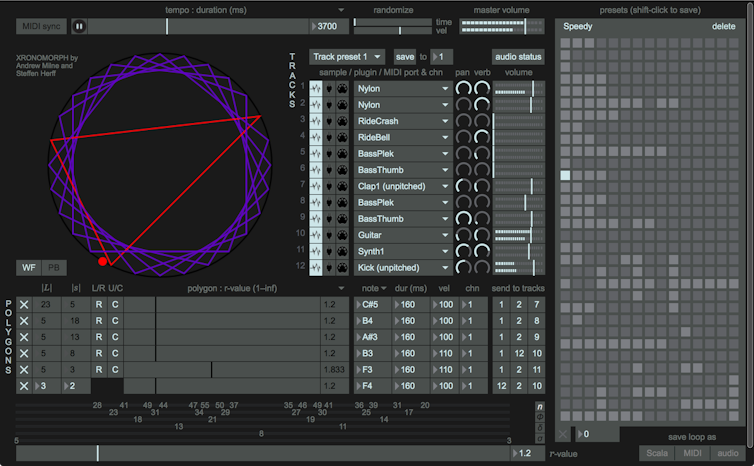Click the pan knob of track 12
This screenshot has height=466, width=754.
click(464, 267)
